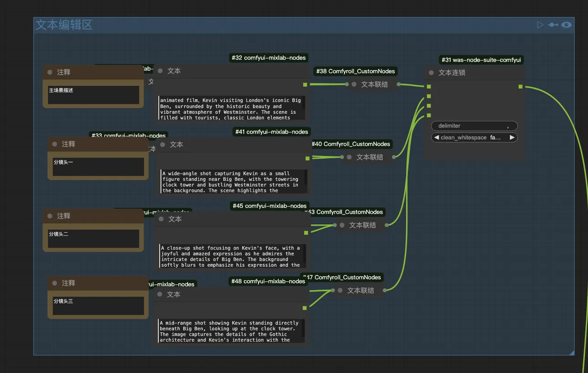Click the right arrow on clean_whitespace
The width and height of the screenshot is (588, 373).
point(512,138)
